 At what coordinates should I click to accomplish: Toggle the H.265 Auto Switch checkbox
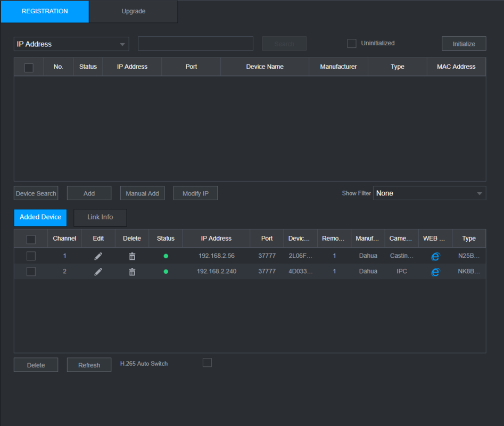(207, 363)
